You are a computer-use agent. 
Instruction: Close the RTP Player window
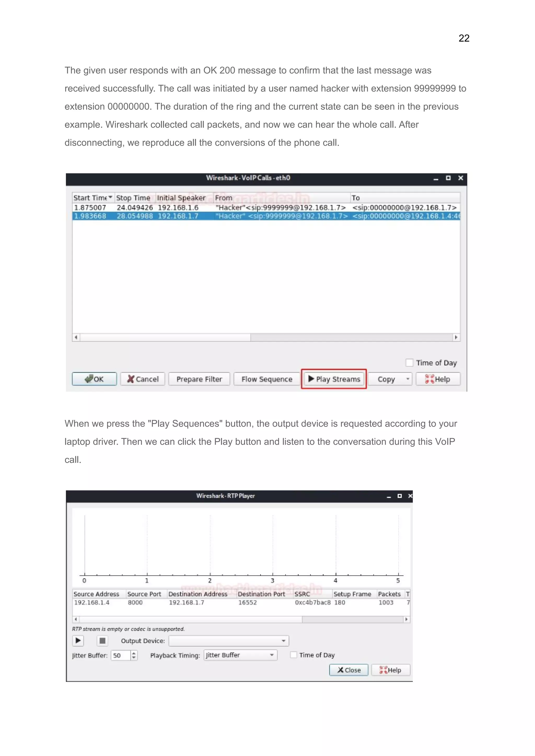[410, 496]
